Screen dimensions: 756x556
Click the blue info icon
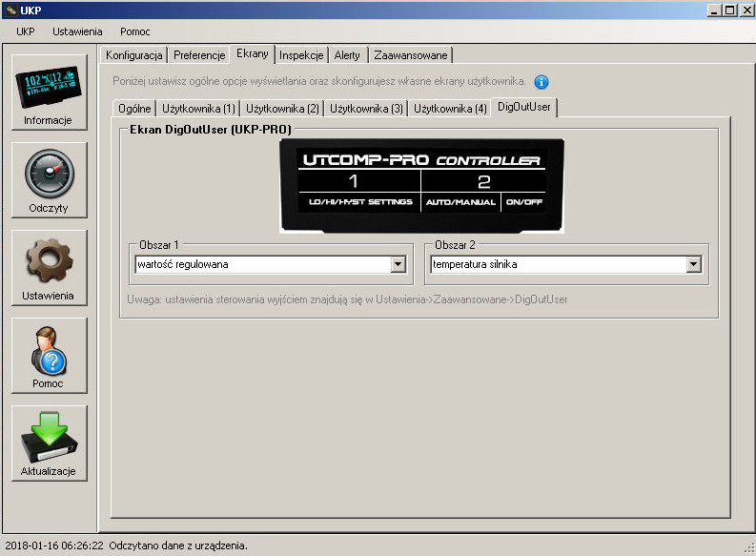pos(541,82)
